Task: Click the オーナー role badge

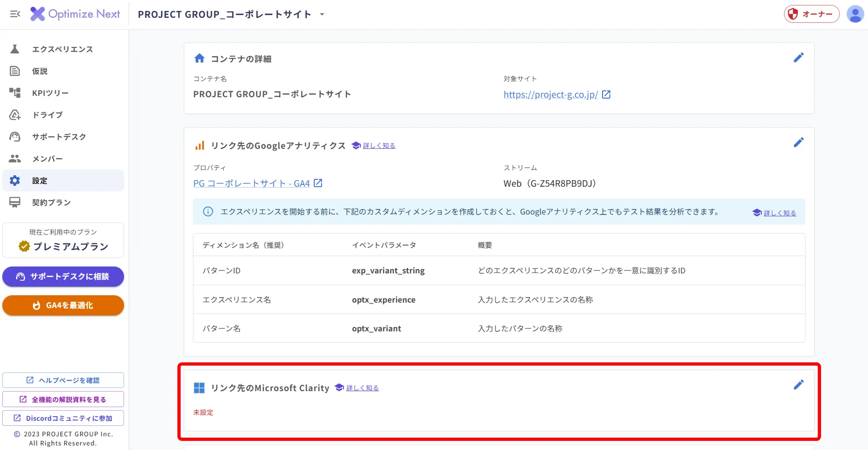Action: click(812, 14)
